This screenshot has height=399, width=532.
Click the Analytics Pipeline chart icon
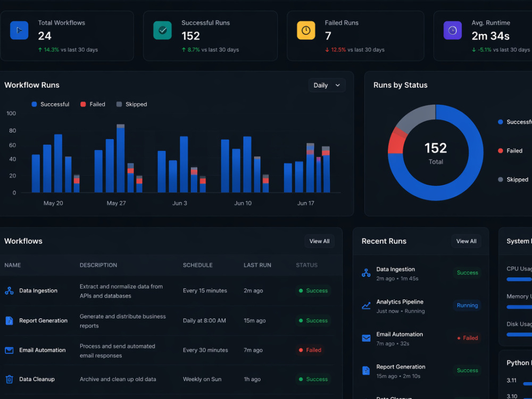point(366,306)
